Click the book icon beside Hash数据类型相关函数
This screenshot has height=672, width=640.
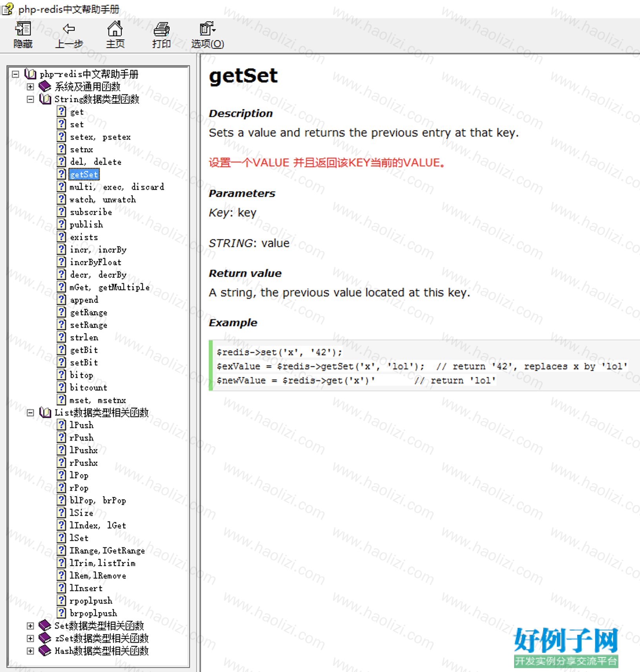(45, 650)
